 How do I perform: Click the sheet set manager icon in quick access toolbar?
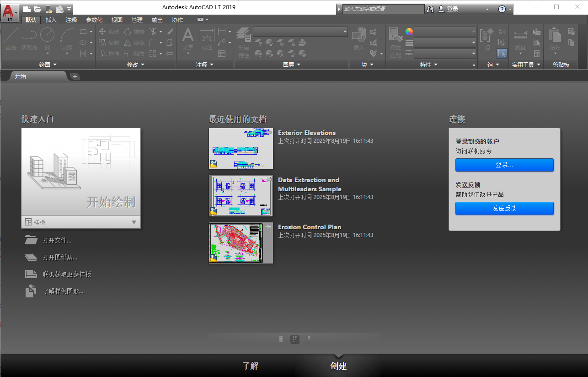(59, 8)
